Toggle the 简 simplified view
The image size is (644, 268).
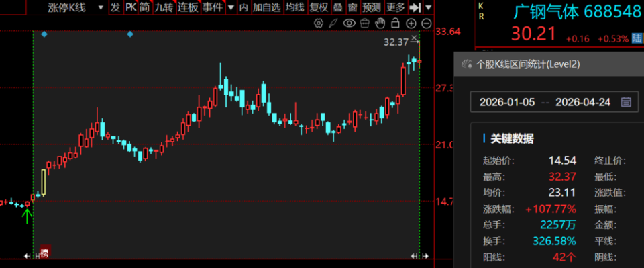(145, 7)
